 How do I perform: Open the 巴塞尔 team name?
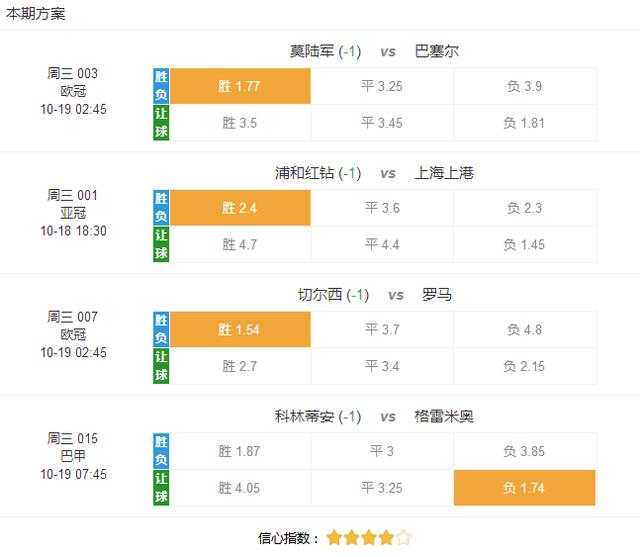point(436,51)
